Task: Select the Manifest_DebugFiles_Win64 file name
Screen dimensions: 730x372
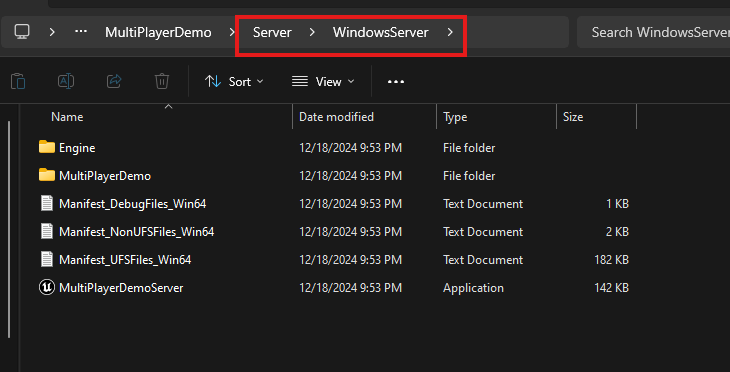Action: coord(133,204)
